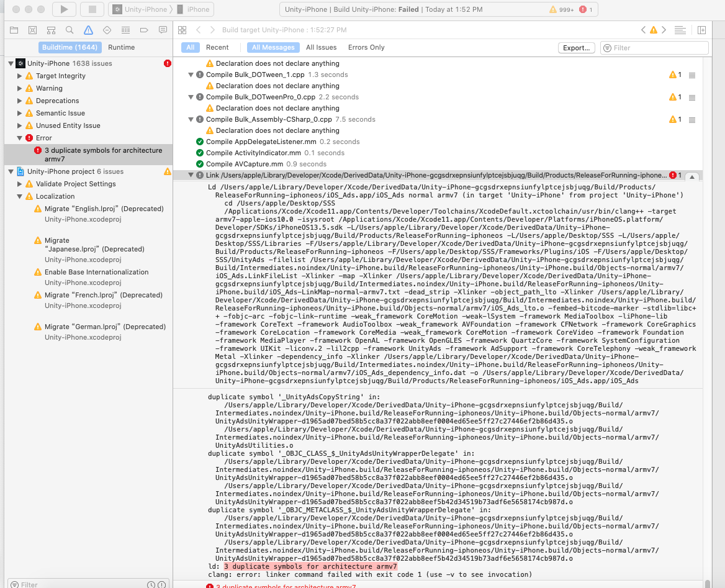Collapse the Link iOS_Ads build step
This screenshot has height=588, width=725.
coord(191,174)
